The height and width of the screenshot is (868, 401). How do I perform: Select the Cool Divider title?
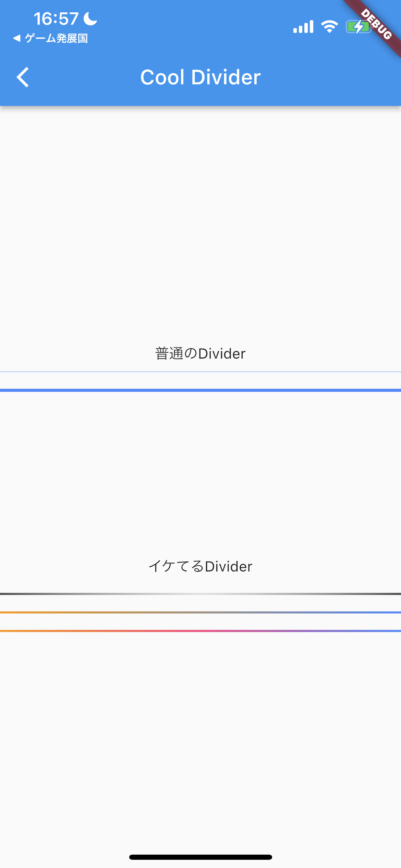[200, 77]
